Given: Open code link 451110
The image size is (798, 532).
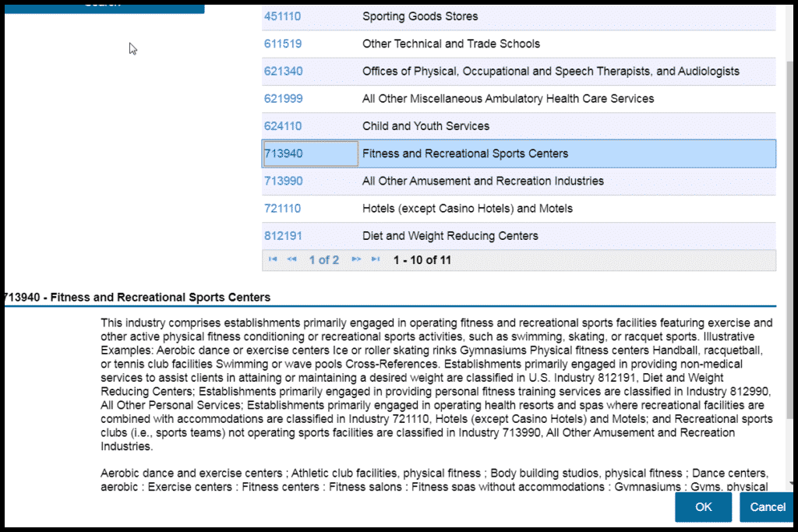Looking at the screenshot, I should click(283, 16).
